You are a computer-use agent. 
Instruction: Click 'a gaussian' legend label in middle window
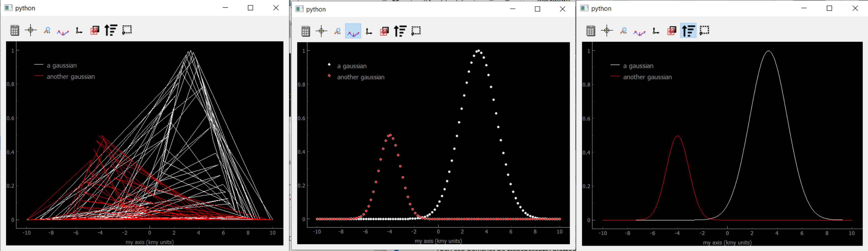352,66
